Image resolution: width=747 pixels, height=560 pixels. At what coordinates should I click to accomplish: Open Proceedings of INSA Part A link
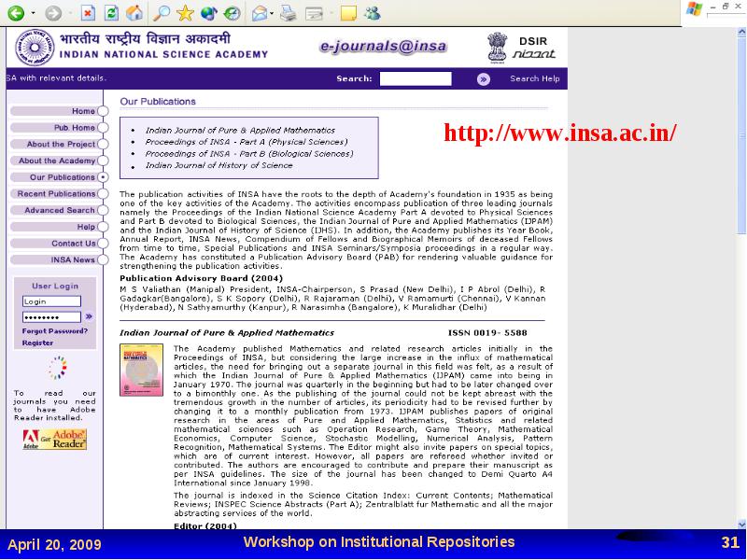click(x=247, y=142)
